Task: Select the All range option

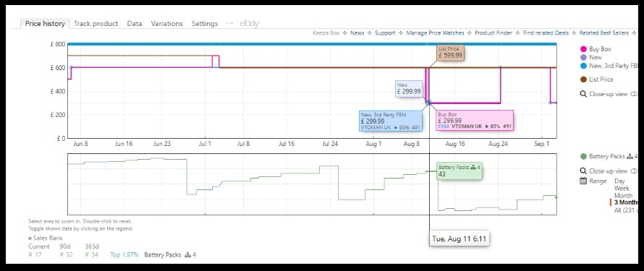Action: coord(627,210)
